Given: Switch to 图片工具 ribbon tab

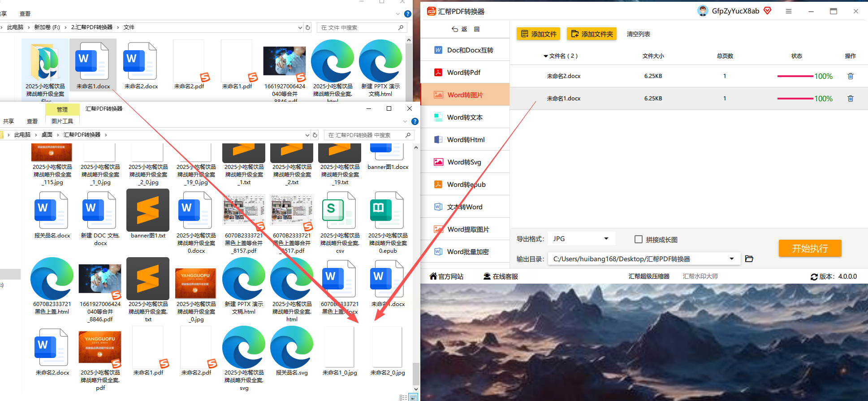Looking at the screenshot, I should [62, 121].
